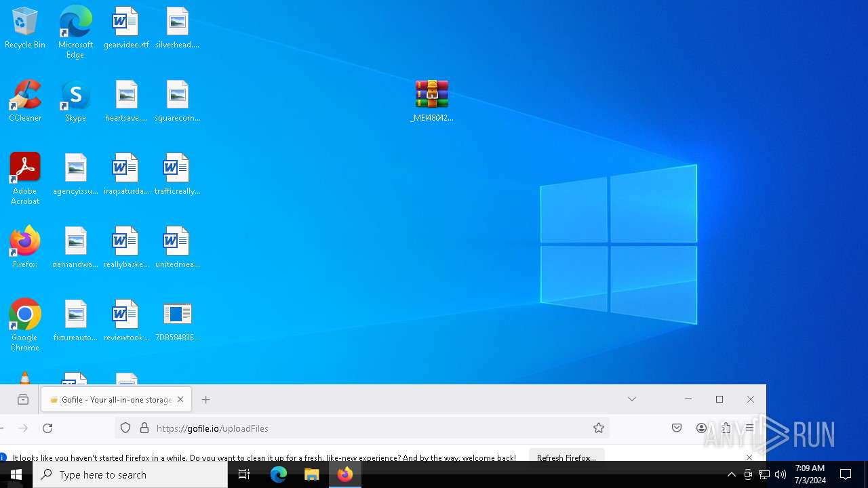
Task: Show hidden system tray icons
Action: pos(731,474)
